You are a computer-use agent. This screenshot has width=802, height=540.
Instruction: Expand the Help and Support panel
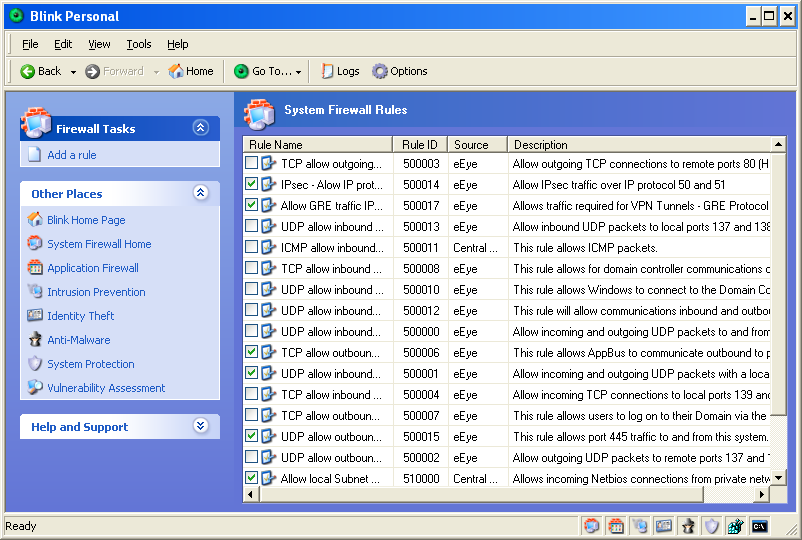[200, 425]
